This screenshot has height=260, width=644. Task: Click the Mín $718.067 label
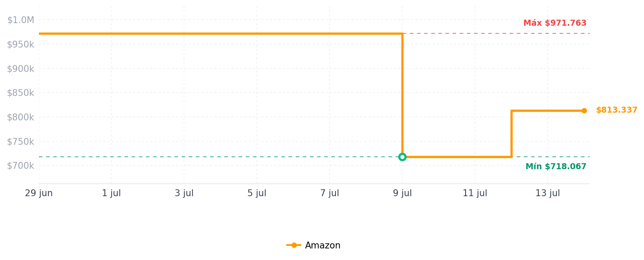(x=556, y=167)
